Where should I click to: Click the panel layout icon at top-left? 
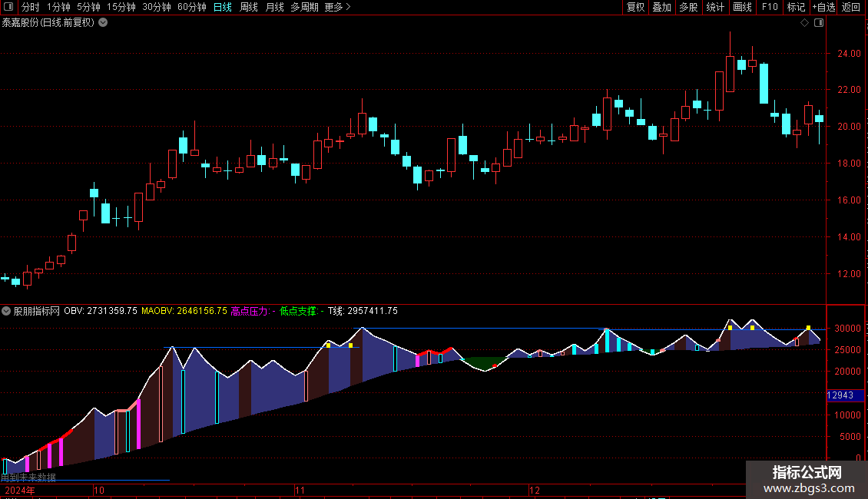(x=8, y=7)
